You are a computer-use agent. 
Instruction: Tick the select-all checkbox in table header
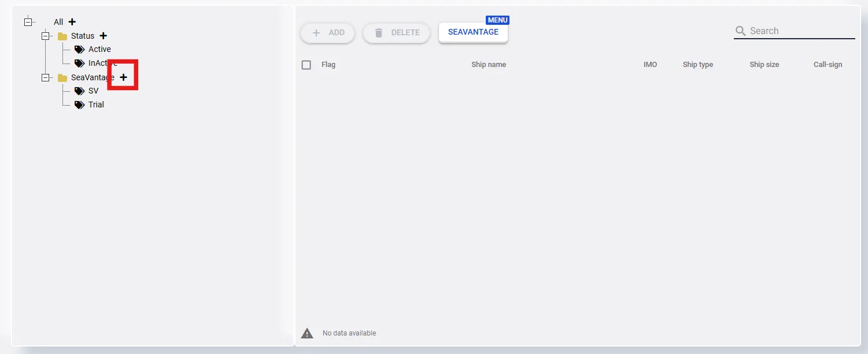click(x=306, y=65)
